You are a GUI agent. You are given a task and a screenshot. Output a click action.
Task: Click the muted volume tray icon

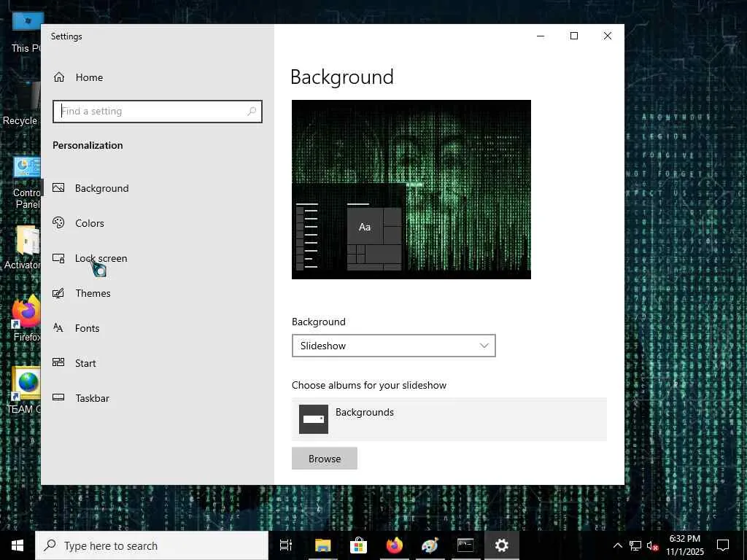coord(652,545)
